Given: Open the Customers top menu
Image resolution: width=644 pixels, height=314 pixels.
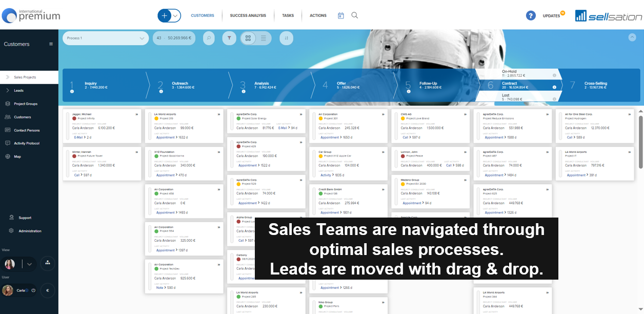Looking at the screenshot, I should coord(203,15).
